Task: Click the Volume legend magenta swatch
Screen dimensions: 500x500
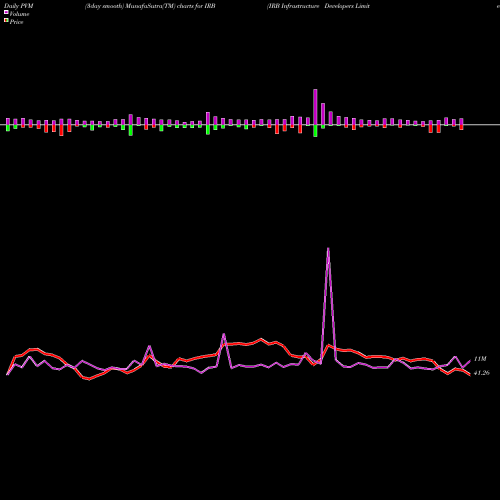Action: (x=6, y=12)
